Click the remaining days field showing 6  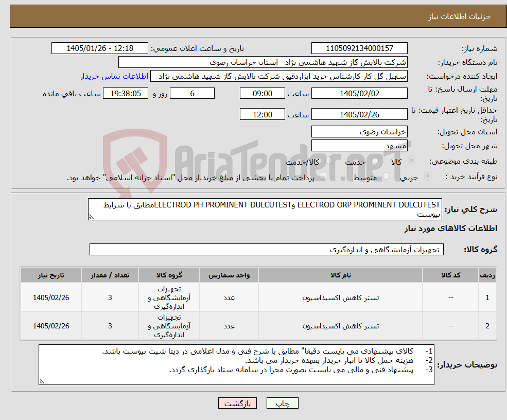point(192,94)
